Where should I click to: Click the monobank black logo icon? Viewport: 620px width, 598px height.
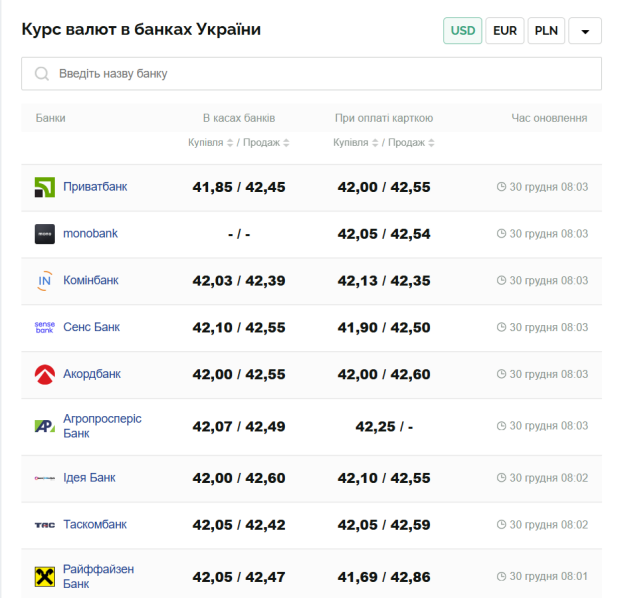pos(45,234)
